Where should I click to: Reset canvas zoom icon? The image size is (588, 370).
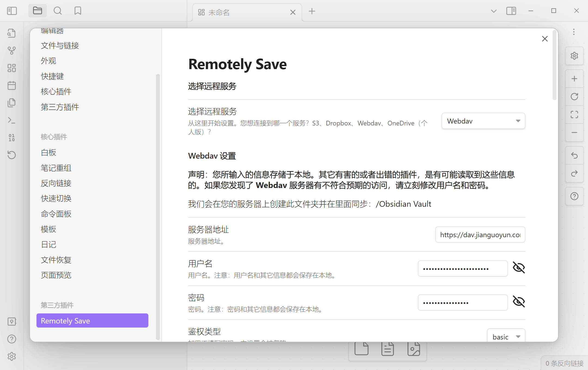click(x=574, y=97)
